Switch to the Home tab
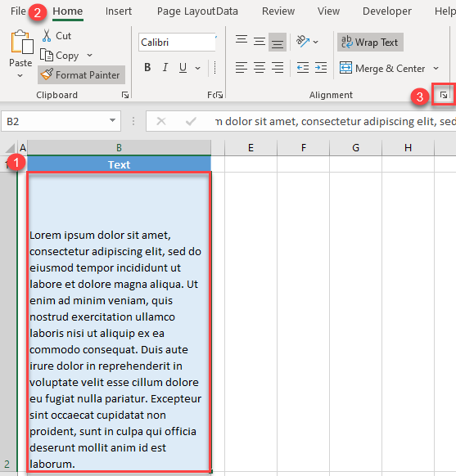 67,11
